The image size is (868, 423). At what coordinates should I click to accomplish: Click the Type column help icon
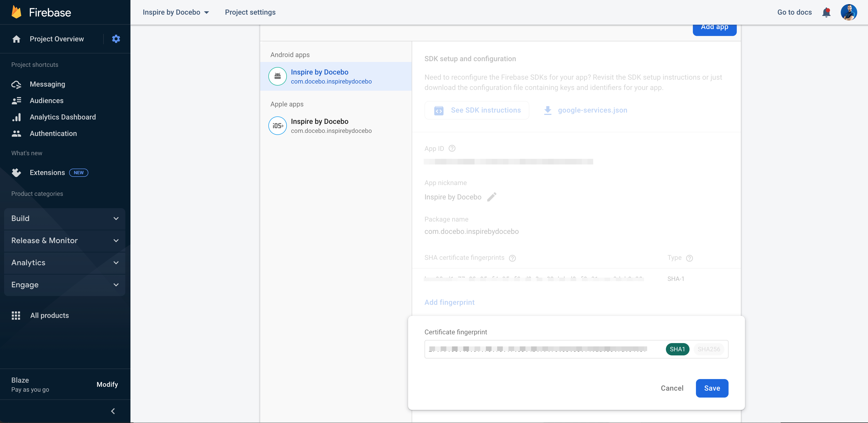690,258
